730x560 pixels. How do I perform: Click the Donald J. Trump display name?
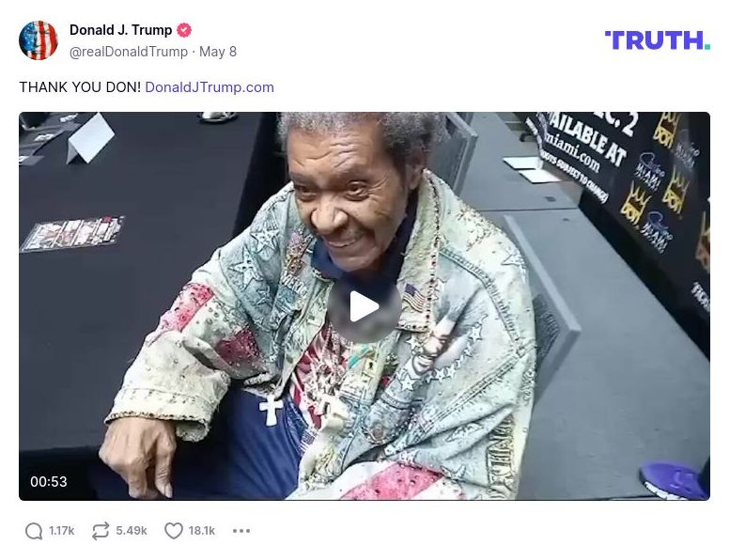[120, 30]
